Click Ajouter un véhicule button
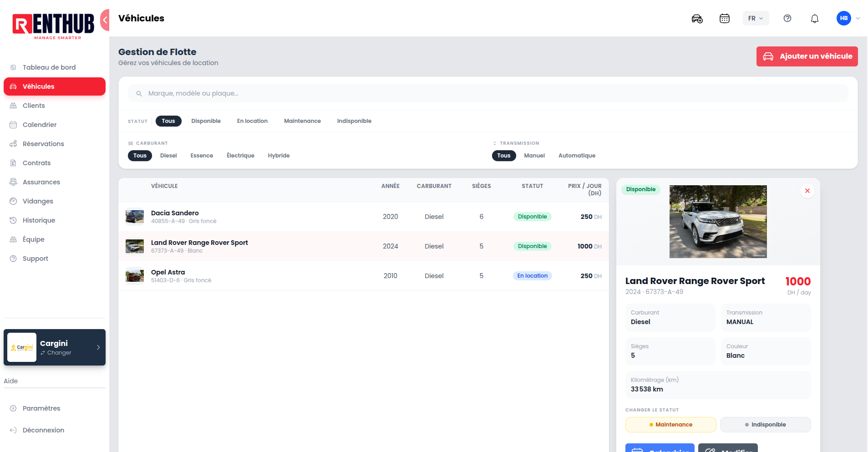The width and height of the screenshot is (868, 452). point(807,56)
